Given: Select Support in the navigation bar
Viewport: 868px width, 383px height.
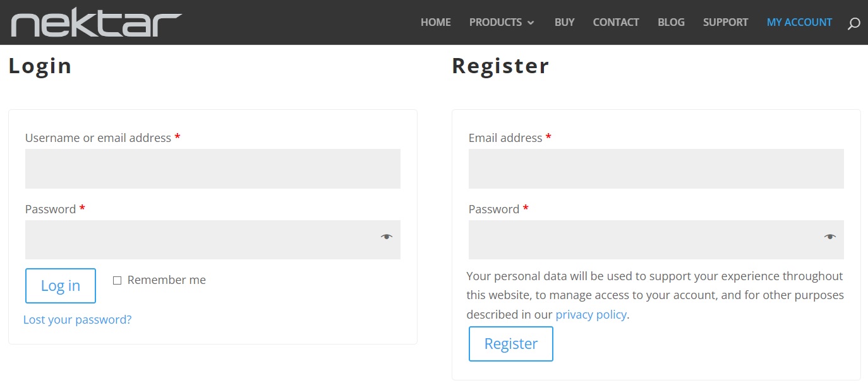Looking at the screenshot, I should click(x=725, y=22).
